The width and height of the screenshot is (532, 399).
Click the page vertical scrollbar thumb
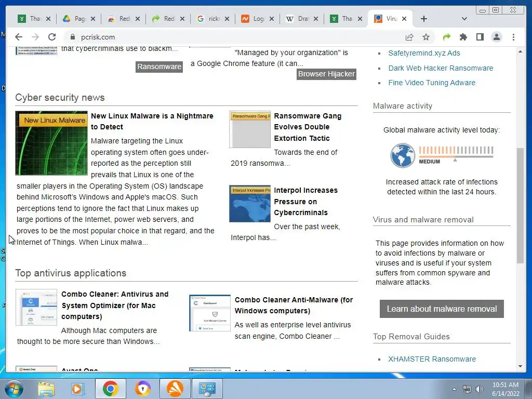click(x=520, y=206)
